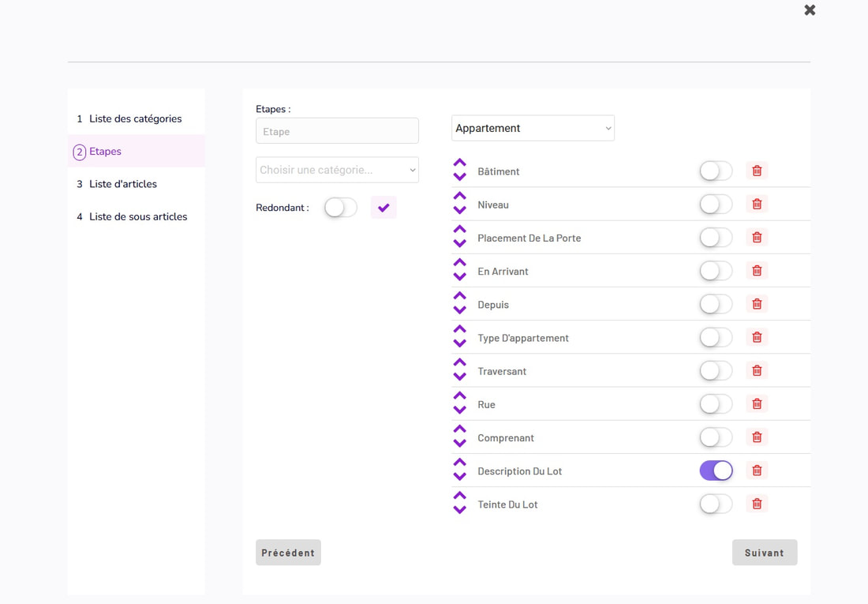Move Depuis step down with chevron
Screen dimensions: 868x604
coord(460,310)
